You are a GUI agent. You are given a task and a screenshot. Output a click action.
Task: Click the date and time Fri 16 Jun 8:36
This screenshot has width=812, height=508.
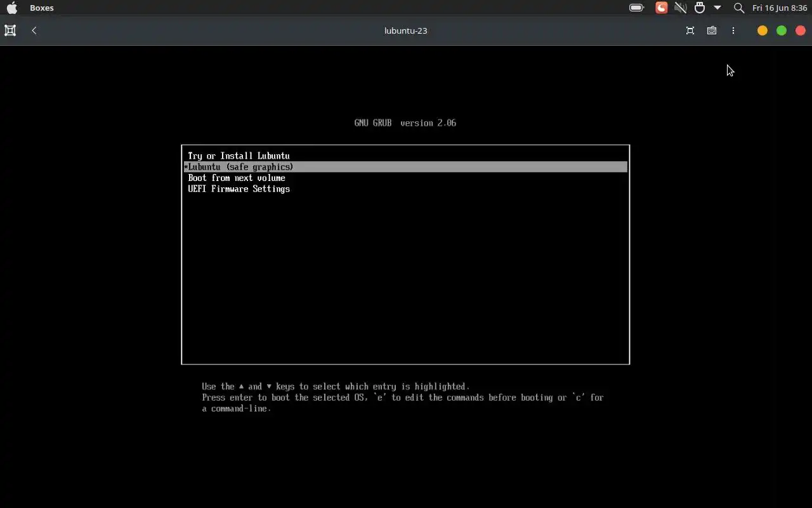[x=780, y=8]
